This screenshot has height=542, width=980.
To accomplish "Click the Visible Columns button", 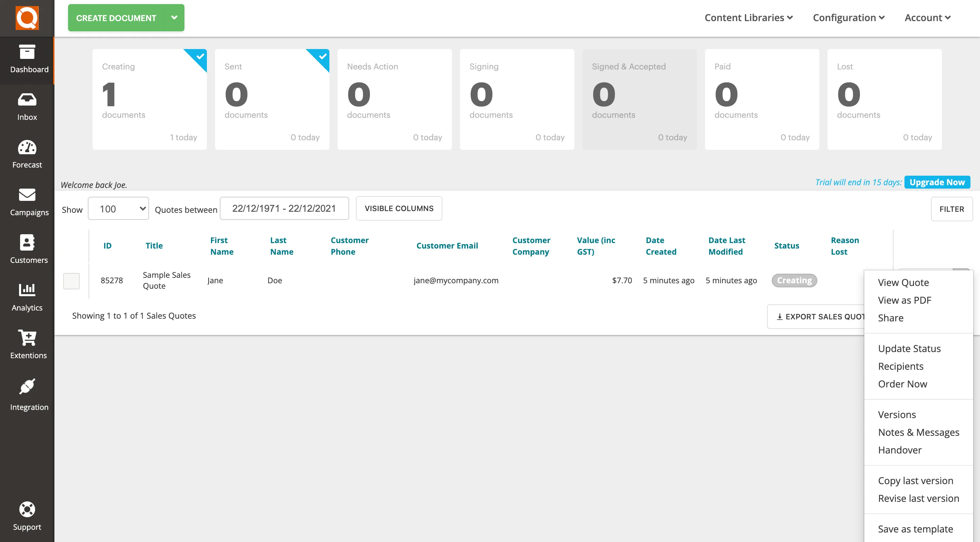I will [x=399, y=209].
